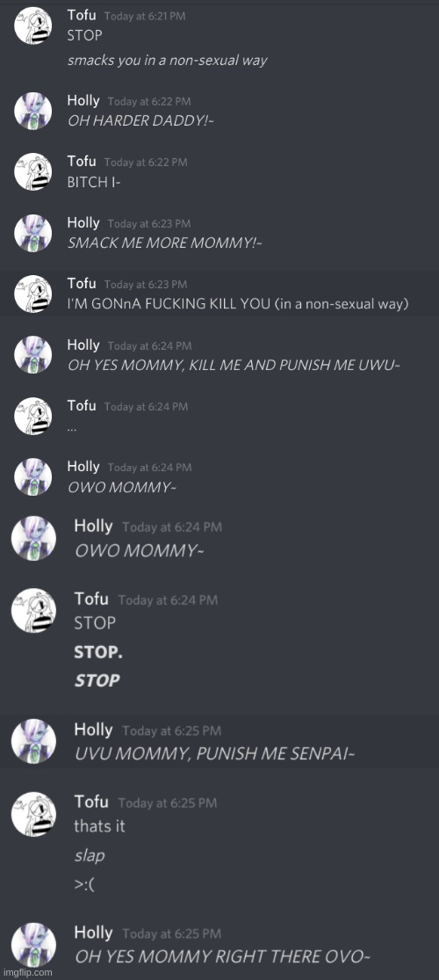
Task: Open Holly's avatar beside PUNISH ME SENPAI message
Action: 33,741
